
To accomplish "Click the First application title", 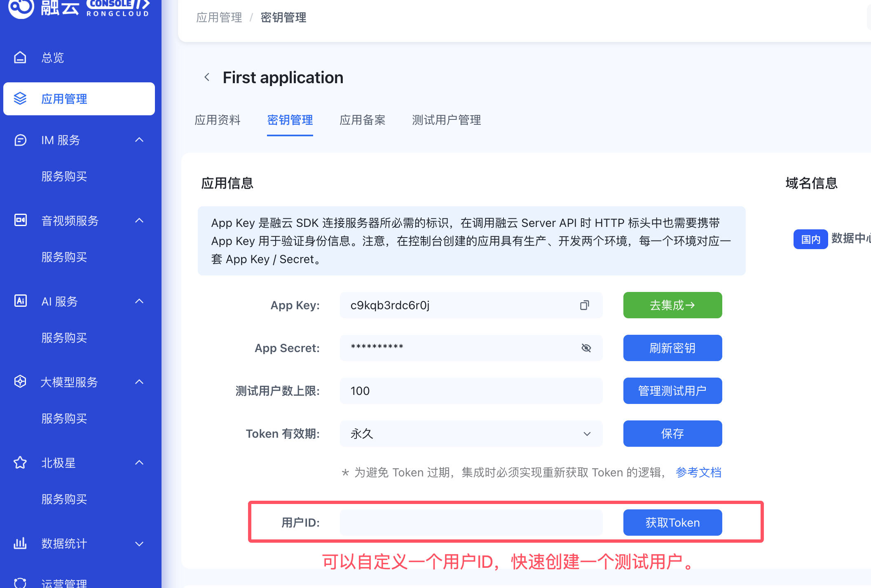I will tap(283, 77).
